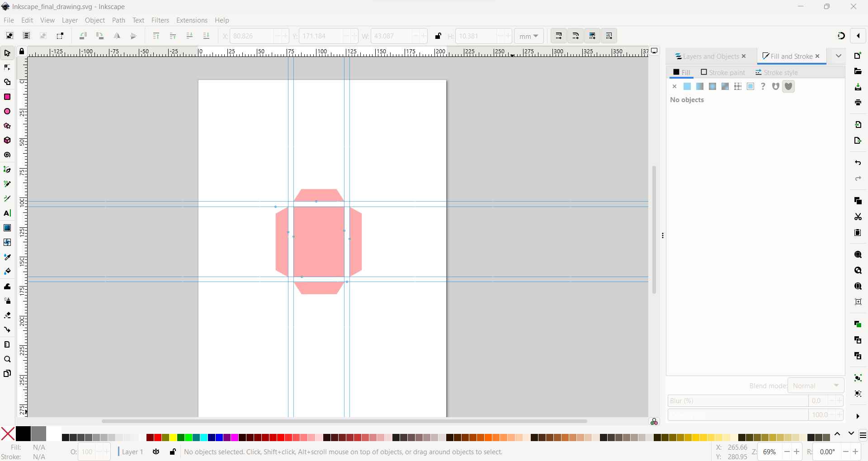Raise selection to top
868x461 pixels.
pyautogui.click(x=156, y=36)
